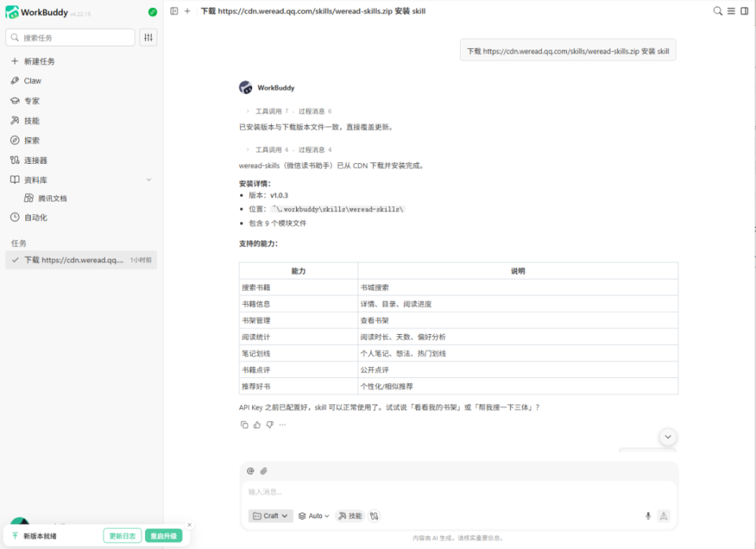Toggle the right side panel icon

pyautogui.click(x=744, y=11)
